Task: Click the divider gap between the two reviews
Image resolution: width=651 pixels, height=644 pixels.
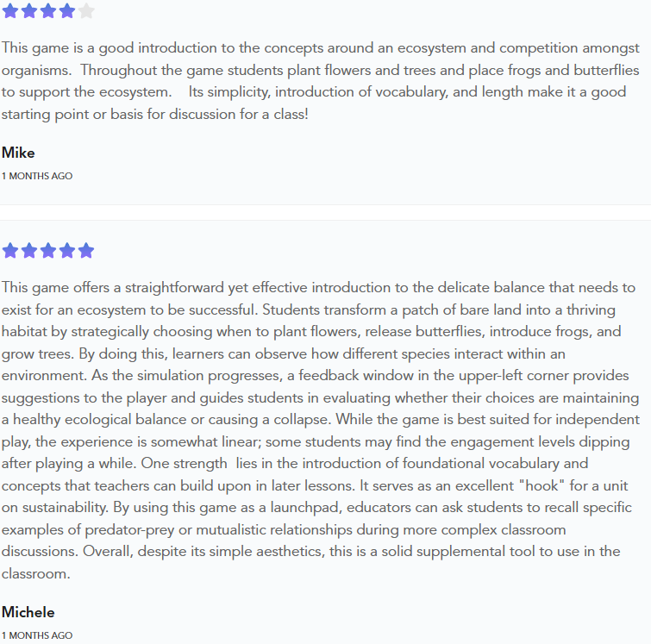Action: (x=325, y=212)
